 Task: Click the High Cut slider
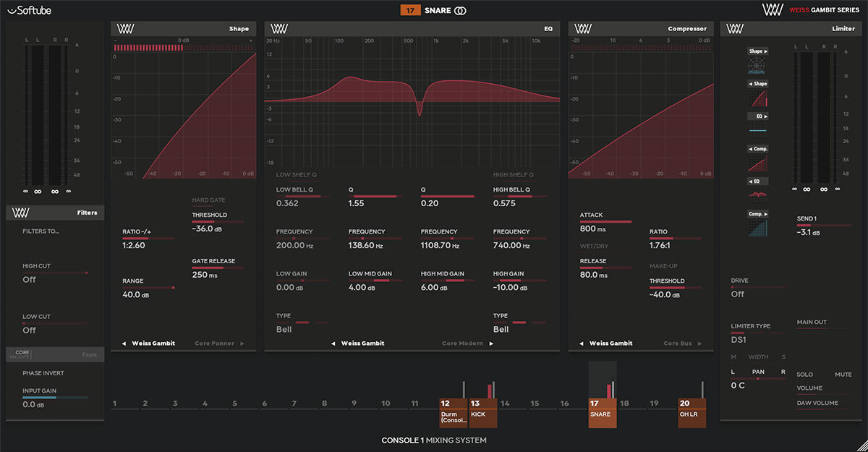pyautogui.click(x=55, y=273)
